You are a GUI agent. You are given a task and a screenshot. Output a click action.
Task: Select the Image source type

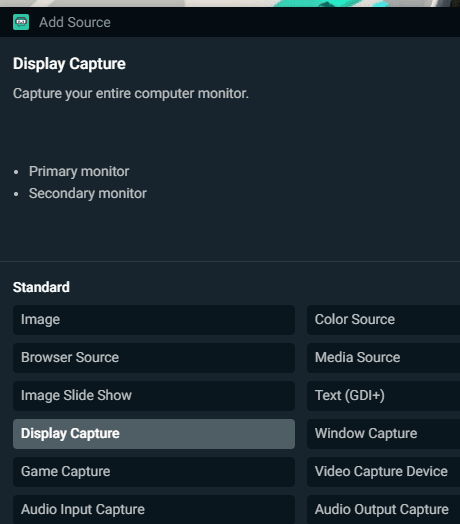click(154, 320)
